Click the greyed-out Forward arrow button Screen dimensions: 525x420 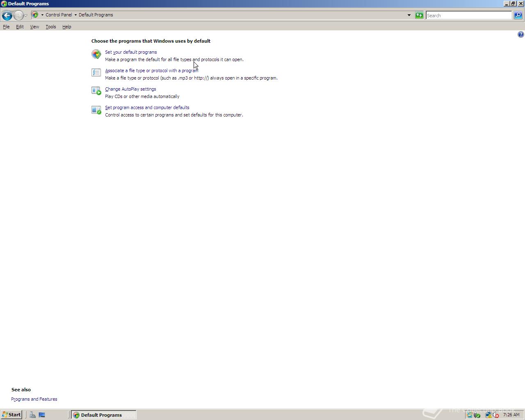(18, 16)
